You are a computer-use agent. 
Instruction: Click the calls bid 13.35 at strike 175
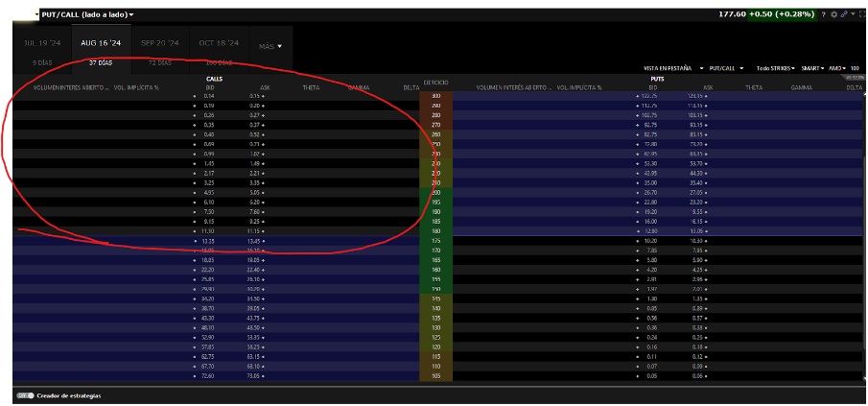(209, 240)
